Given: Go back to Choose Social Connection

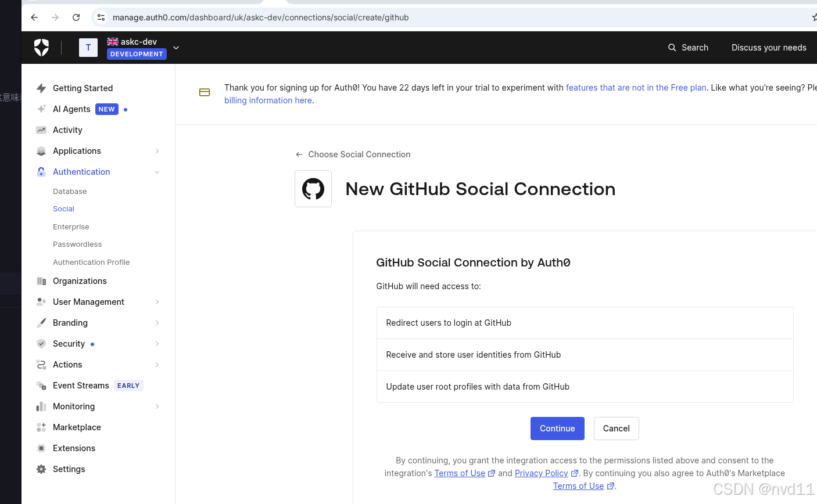Looking at the screenshot, I should pyautogui.click(x=353, y=154).
